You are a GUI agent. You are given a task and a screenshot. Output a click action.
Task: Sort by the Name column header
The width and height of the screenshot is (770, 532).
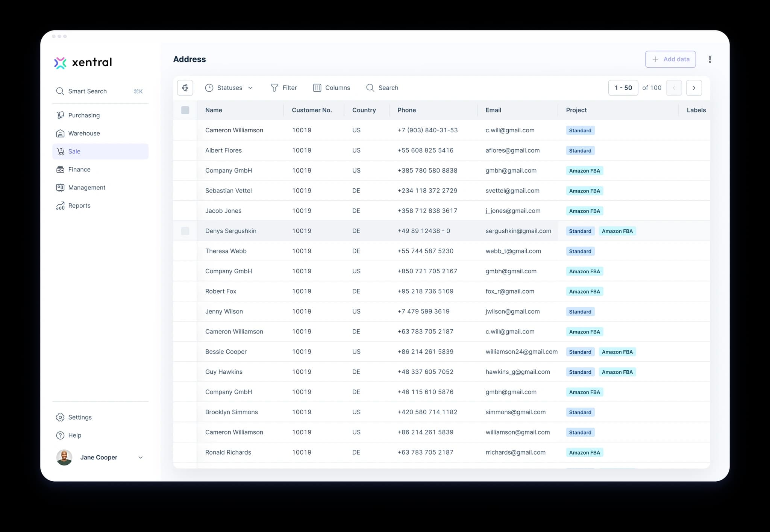click(x=214, y=110)
